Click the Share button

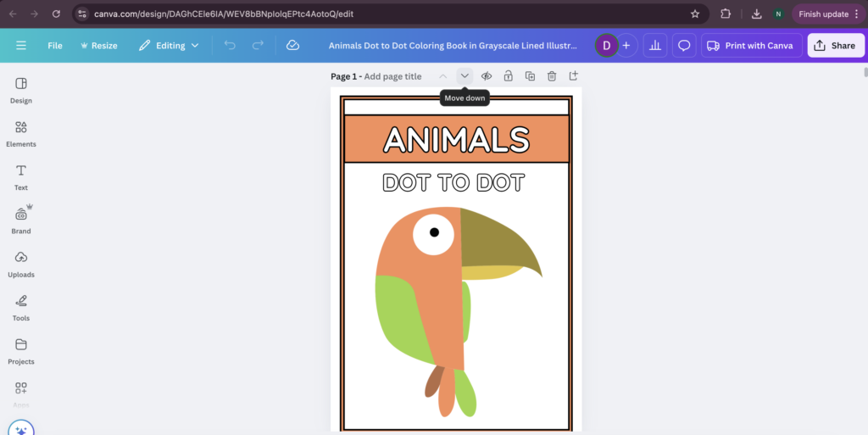coord(834,46)
